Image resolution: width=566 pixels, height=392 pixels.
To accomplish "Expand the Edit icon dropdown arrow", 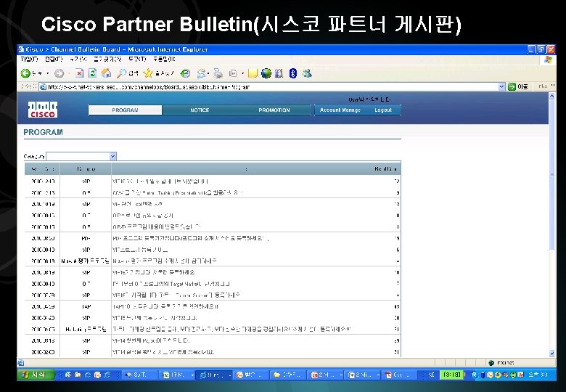I will point(242,73).
